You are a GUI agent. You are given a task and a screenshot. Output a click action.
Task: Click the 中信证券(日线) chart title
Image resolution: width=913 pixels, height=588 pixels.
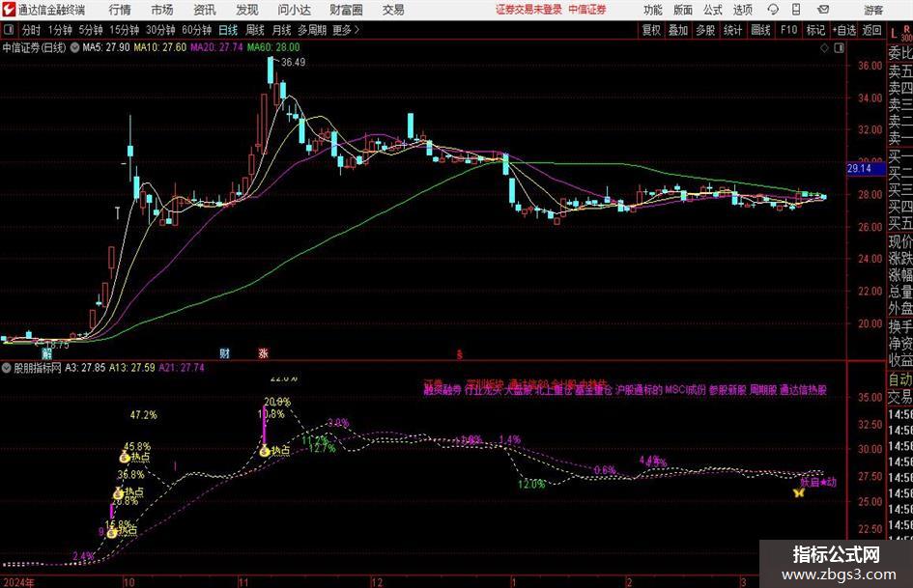pyautogui.click(x=35, y=47)
